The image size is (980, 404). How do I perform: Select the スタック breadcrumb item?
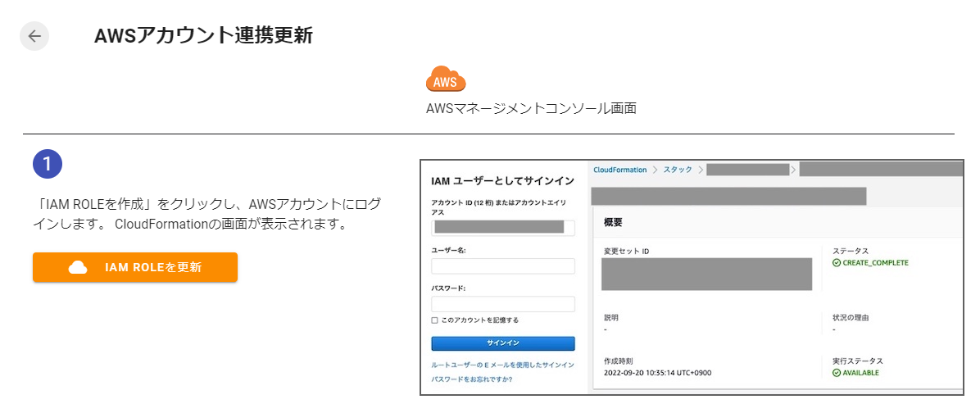tap(678, 170)
